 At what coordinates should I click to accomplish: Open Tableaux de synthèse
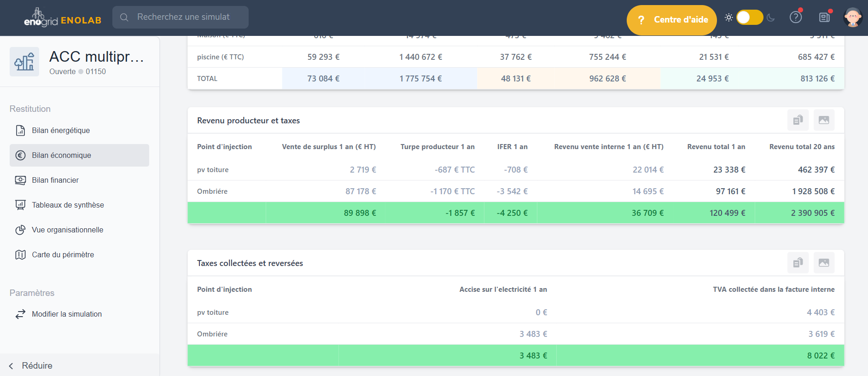[68, 205]
